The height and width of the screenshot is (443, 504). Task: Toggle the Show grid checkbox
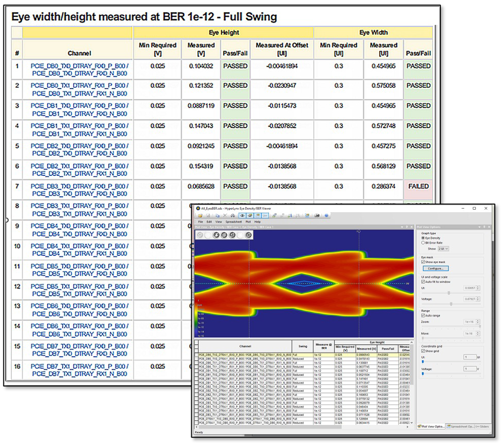tap(423, 351)
